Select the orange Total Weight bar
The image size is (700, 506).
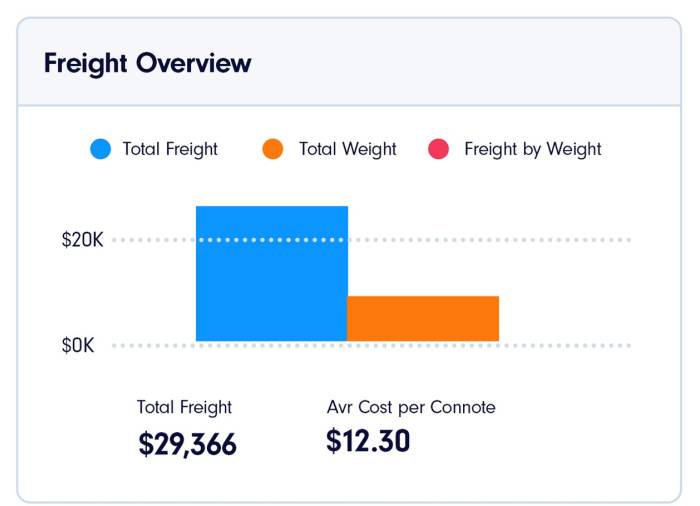[x=422, y=319]
